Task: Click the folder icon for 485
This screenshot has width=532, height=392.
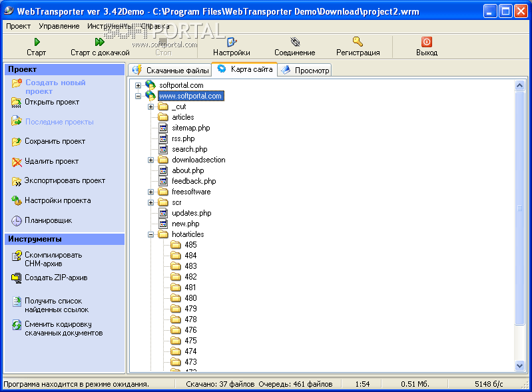Action: [x=176, y=245]
